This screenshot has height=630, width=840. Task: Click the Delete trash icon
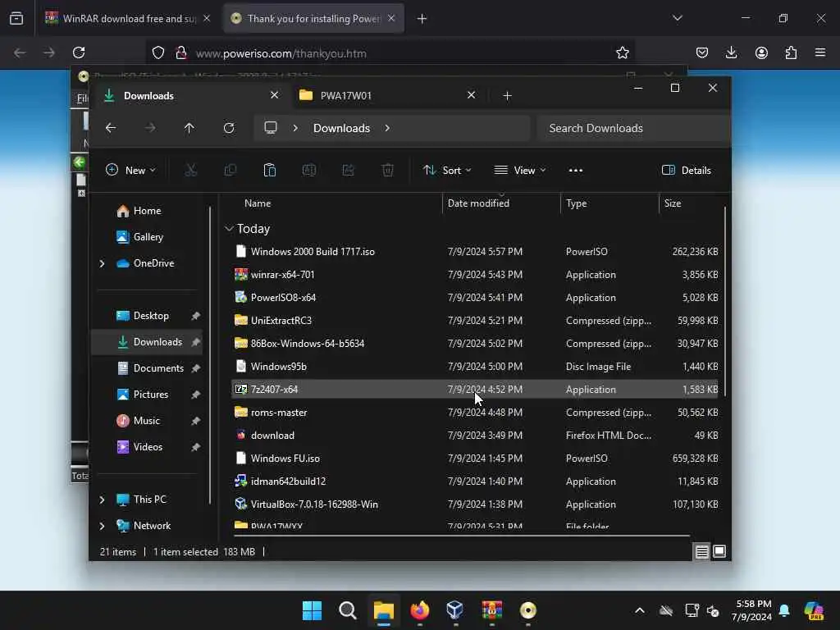tap(388, 171)
